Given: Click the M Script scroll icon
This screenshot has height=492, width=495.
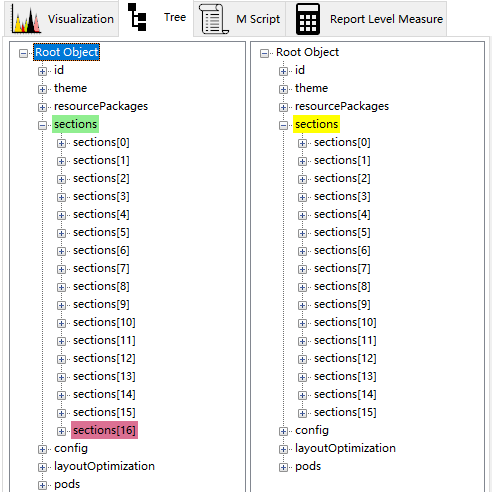Looking at the screenshot, I should coord(214,19).
